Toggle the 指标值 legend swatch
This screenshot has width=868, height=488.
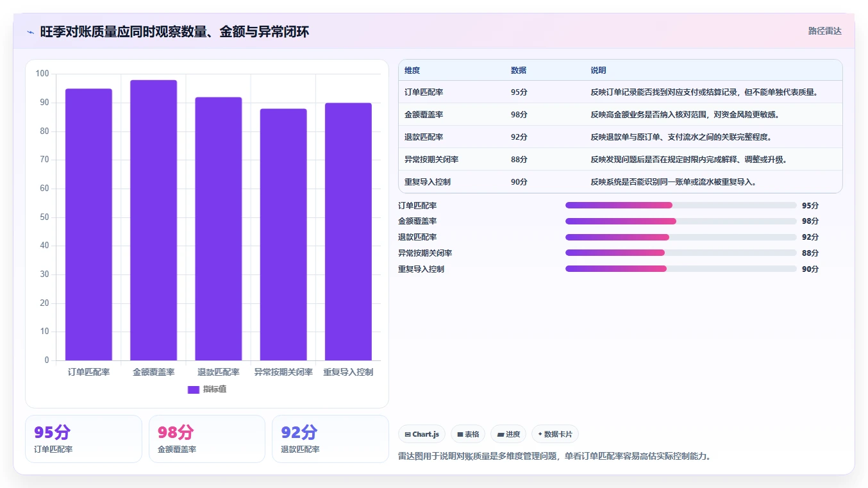tap(194, 390)
